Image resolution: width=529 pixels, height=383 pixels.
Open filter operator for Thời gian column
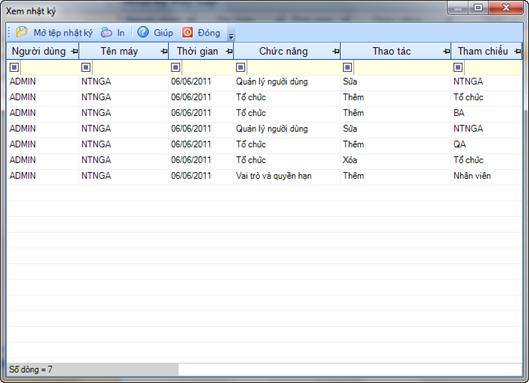pos(175,67)
